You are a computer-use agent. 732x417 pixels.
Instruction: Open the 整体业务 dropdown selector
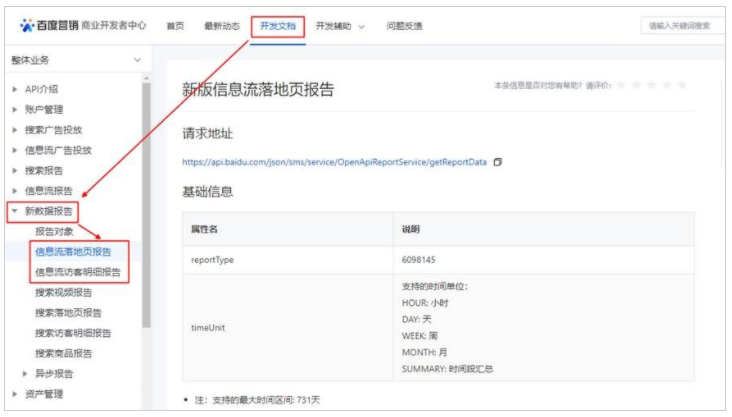pyautogui.click(x=76, y=60)
